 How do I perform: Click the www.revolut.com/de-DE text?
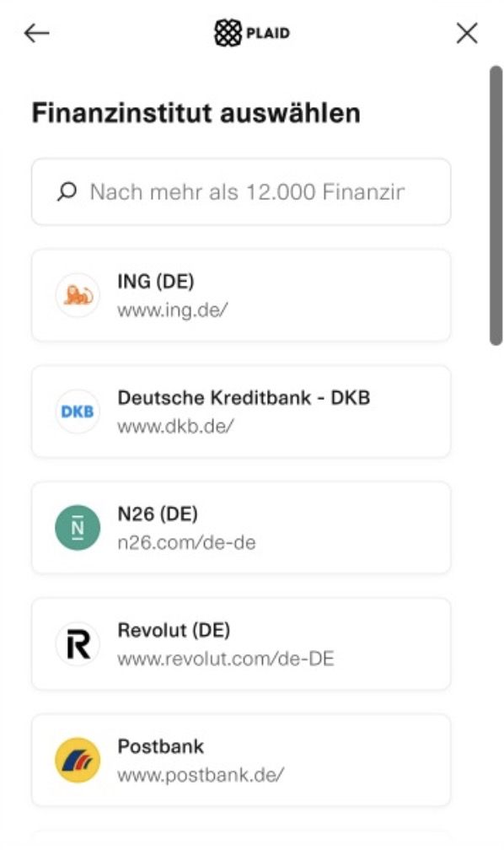pos(225,659)
